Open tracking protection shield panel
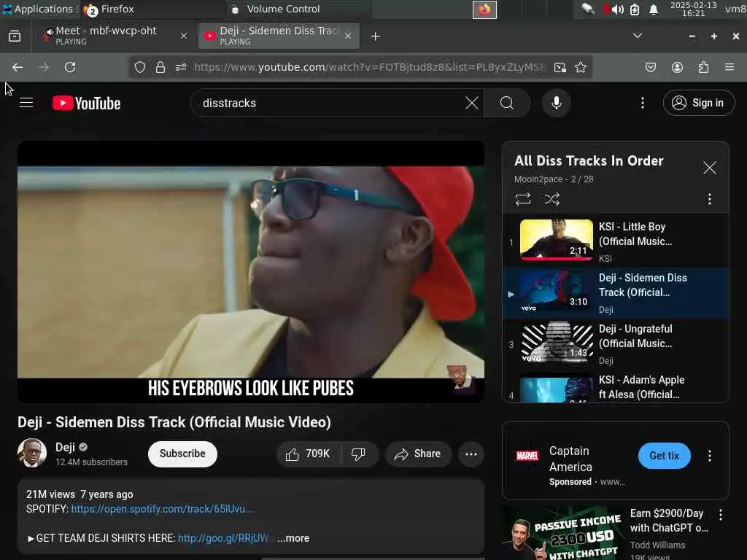747x560 pixels. [139, 67]
